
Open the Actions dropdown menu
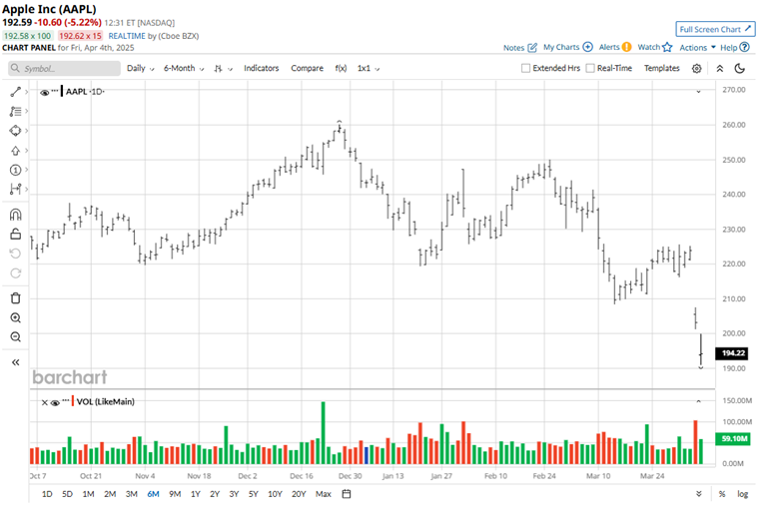coord(697,47)
